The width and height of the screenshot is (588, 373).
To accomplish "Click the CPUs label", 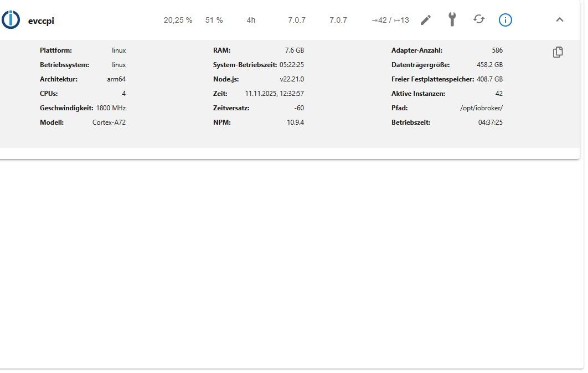I will pyautogui.click(x=49, y=94).
